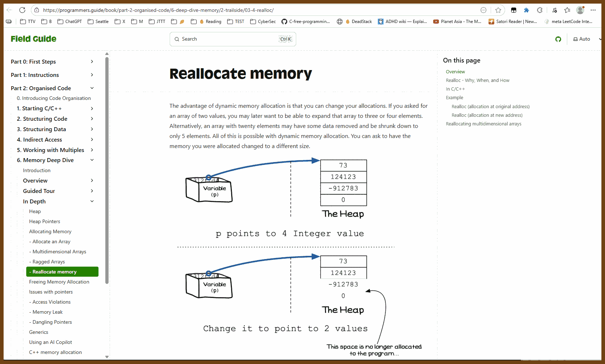Reload the page with the refresh icon
605x364 pixels.
pyautogui.click(x=22, y=10)
